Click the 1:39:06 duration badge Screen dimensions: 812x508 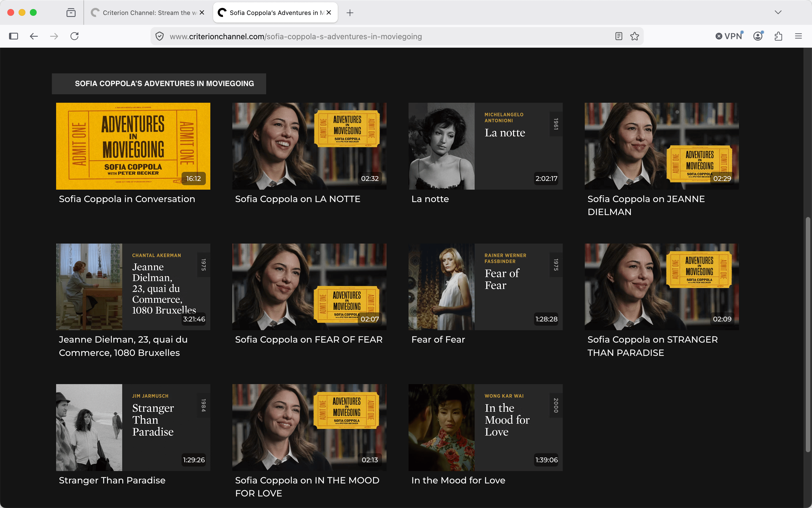[x=546, y=460]
